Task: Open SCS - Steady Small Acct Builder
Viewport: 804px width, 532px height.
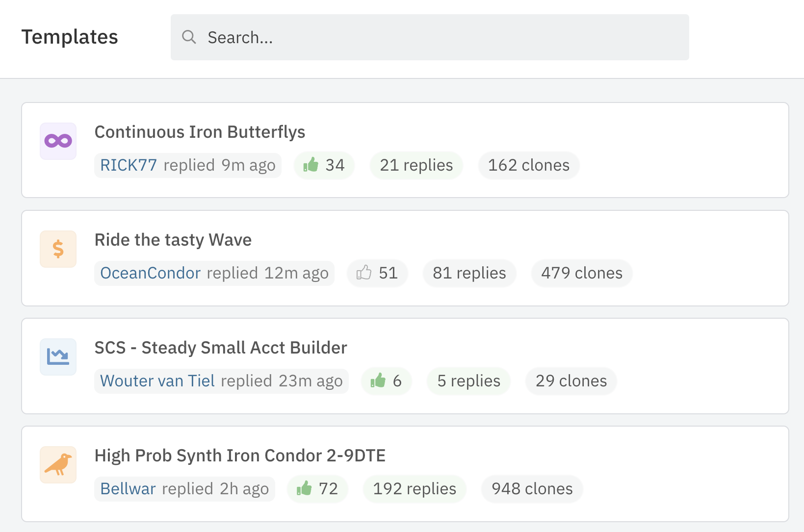Action: pos(220,348)
